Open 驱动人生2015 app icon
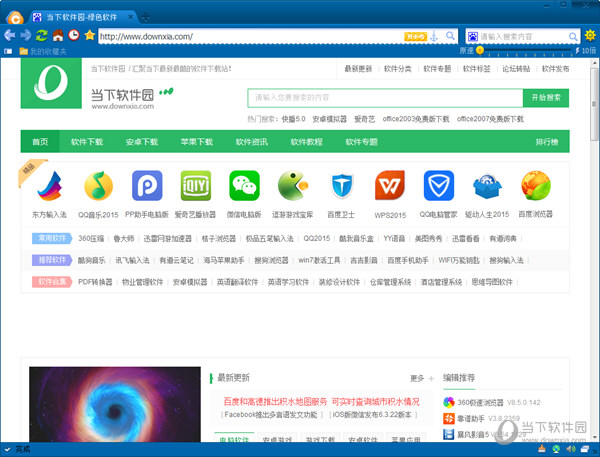 pyautogui.click(x=487, y=186)
